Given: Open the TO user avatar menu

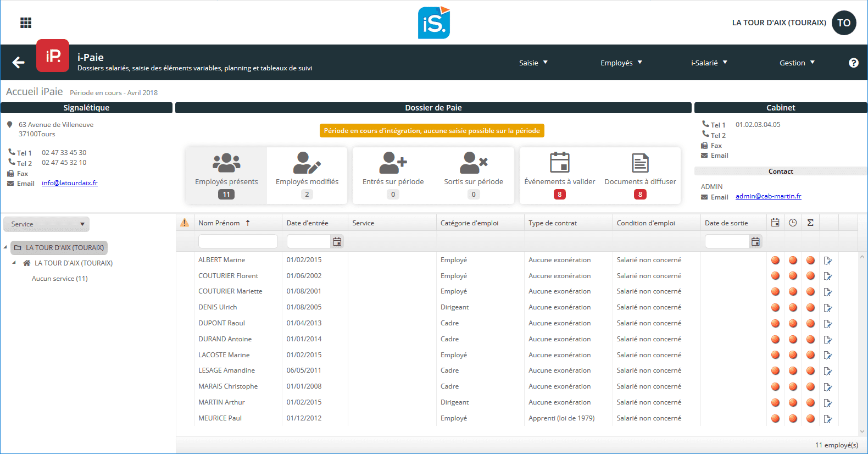Looking at the screenshot, I should [x=844, y=23].
